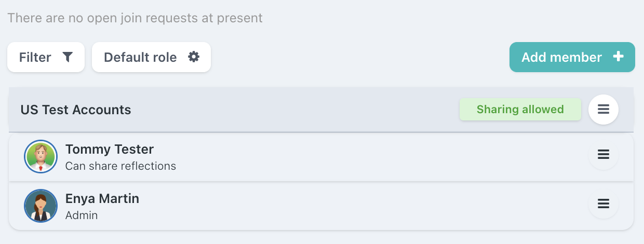
Task: Toggle the Sharing allowed badge
Action: 520,110
